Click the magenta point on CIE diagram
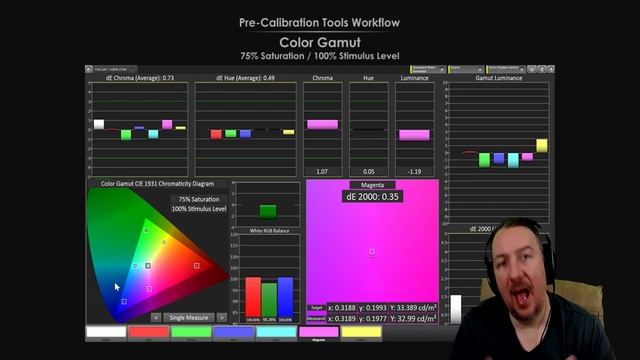 pyautogui.click(x=149, y=289)
